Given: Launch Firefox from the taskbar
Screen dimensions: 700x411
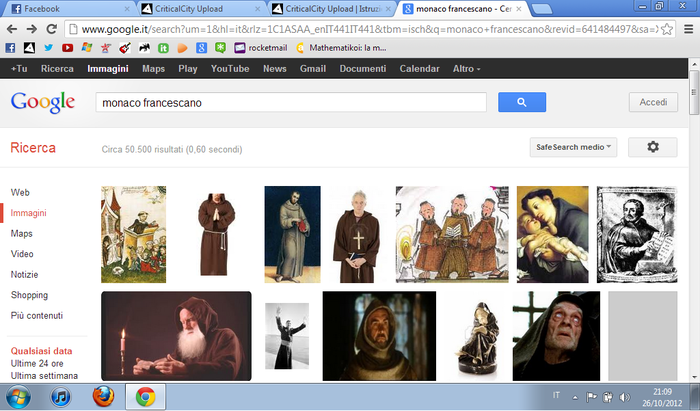Looking at the screenshot, I should tap(103, 396).
